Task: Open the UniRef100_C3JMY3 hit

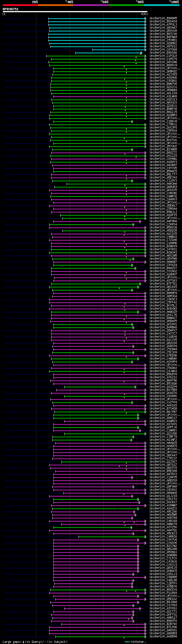Action: coord(163,181)
